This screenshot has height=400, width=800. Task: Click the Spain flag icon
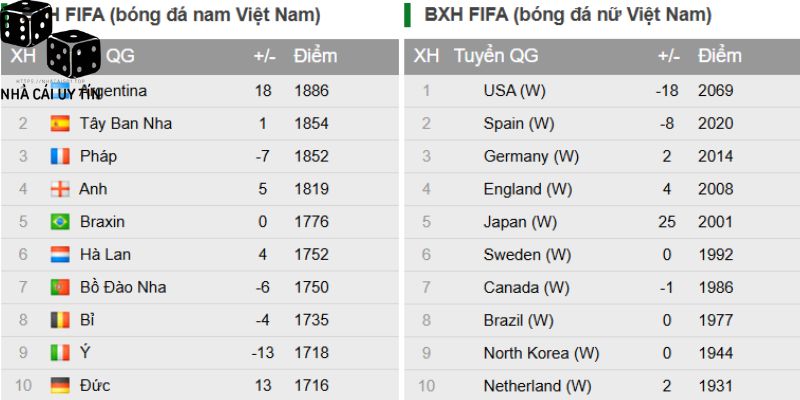pyautogui.click(x=60, y=124)
